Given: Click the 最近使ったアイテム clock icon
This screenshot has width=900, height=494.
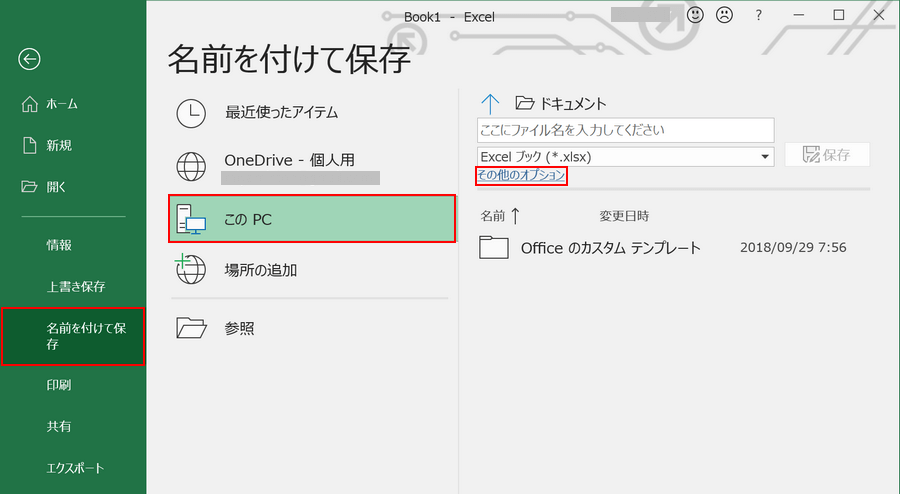Looking at the screenshot, I should pyautogui.click(x=191, y=112).
